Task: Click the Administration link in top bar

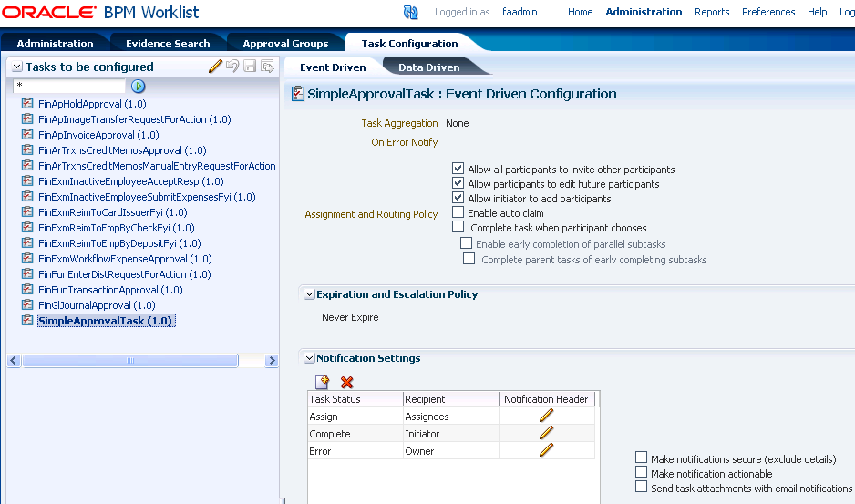Action: point(644,12)
